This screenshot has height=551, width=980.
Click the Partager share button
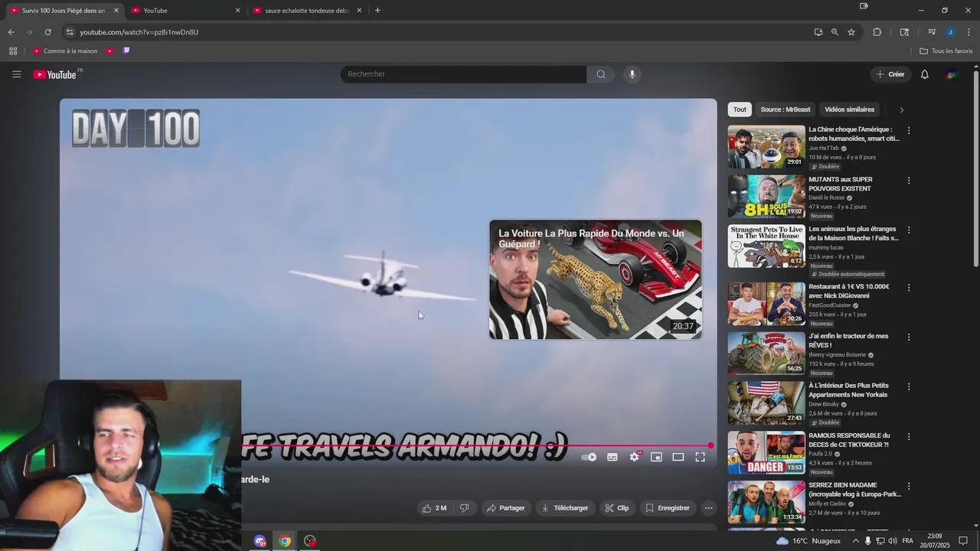tap(505, 508)
